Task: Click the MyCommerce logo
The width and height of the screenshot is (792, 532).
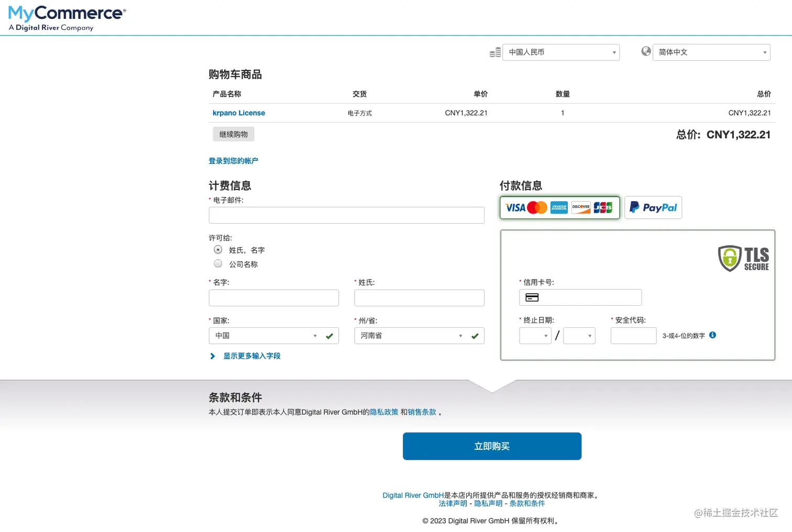Action: (67, 18)
